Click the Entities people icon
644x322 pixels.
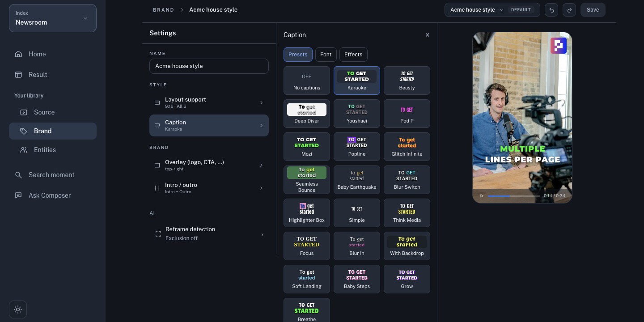24,150
